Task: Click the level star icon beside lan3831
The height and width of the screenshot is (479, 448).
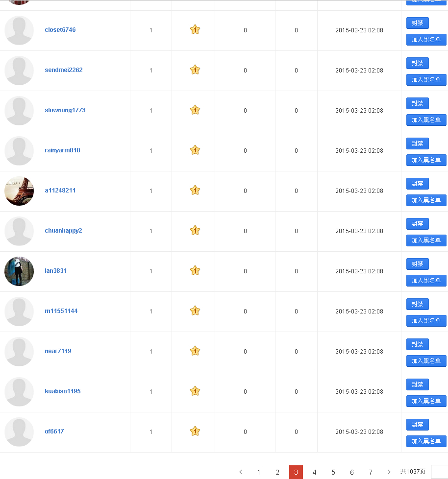Action: pos(195,271)
